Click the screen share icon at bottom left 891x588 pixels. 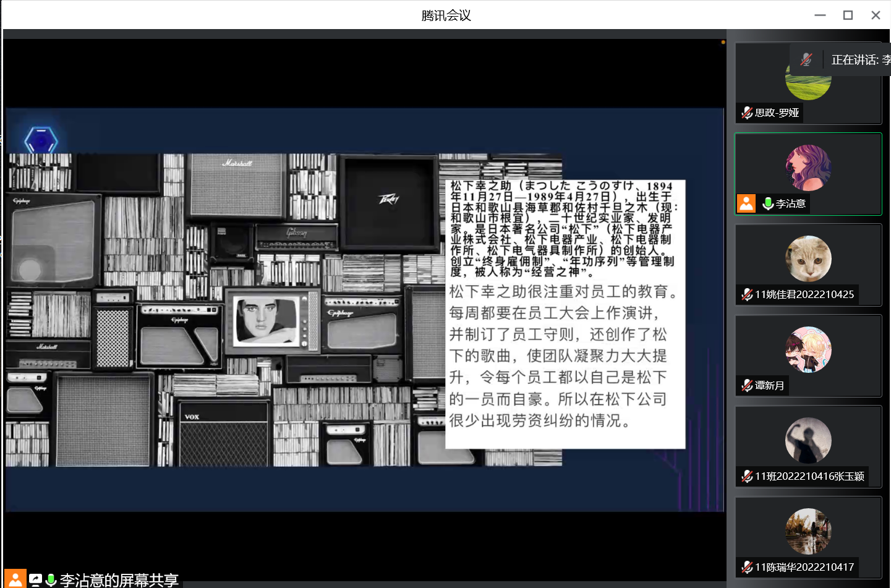pyautogui.click(x=36, y=580)
